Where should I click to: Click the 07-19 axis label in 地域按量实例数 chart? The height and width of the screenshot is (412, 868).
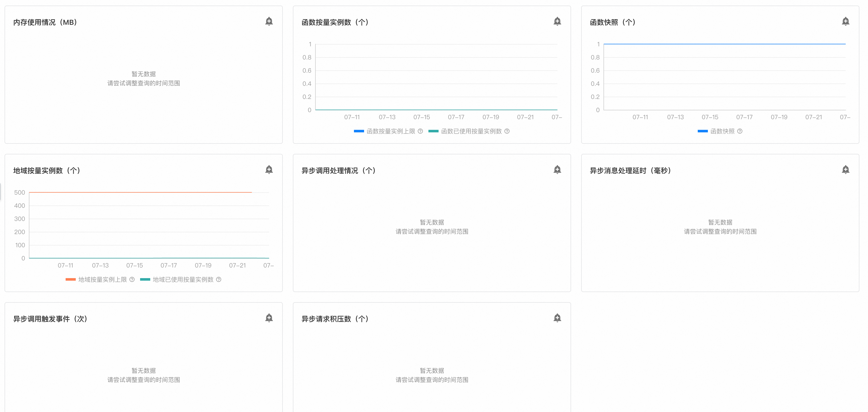coord(203,265)
